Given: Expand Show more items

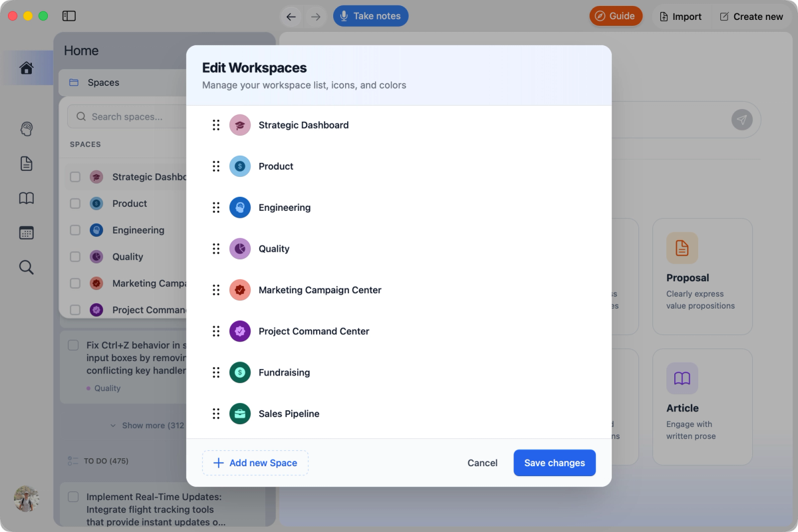Looking at the screenshot, I should (x=148, y=426).
